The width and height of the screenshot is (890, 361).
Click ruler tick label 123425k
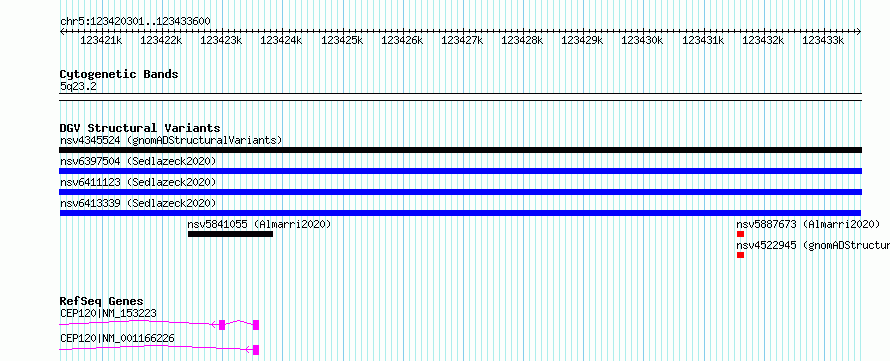[342, 40]
